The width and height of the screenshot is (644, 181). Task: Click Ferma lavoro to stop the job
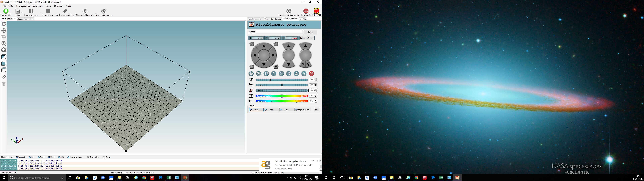click(x=48, y=12)
